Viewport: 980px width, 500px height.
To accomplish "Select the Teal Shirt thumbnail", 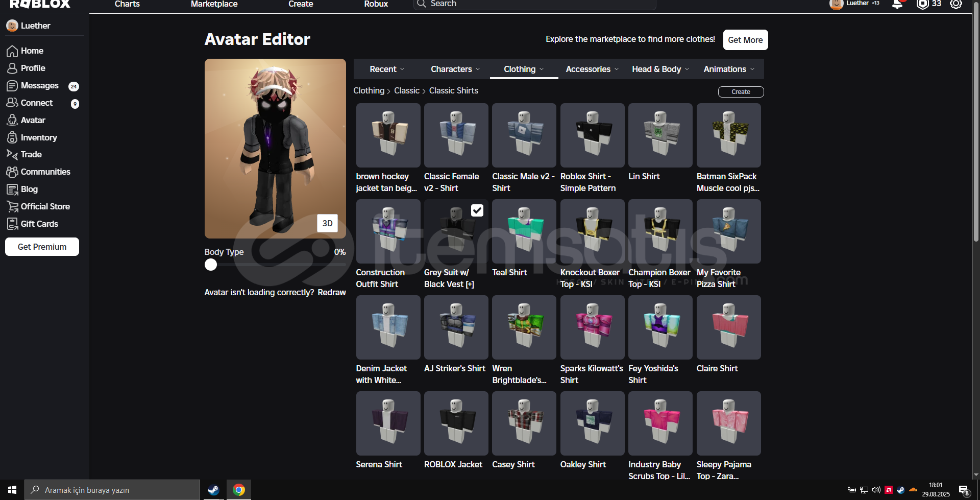I will click(x=524, y=231).
